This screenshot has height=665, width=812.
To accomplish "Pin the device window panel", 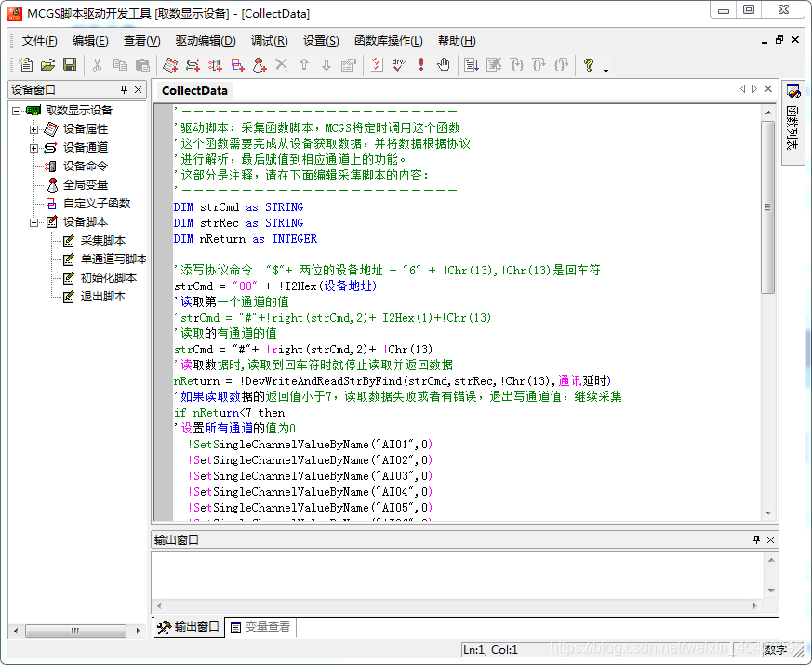I will (124, 89).
